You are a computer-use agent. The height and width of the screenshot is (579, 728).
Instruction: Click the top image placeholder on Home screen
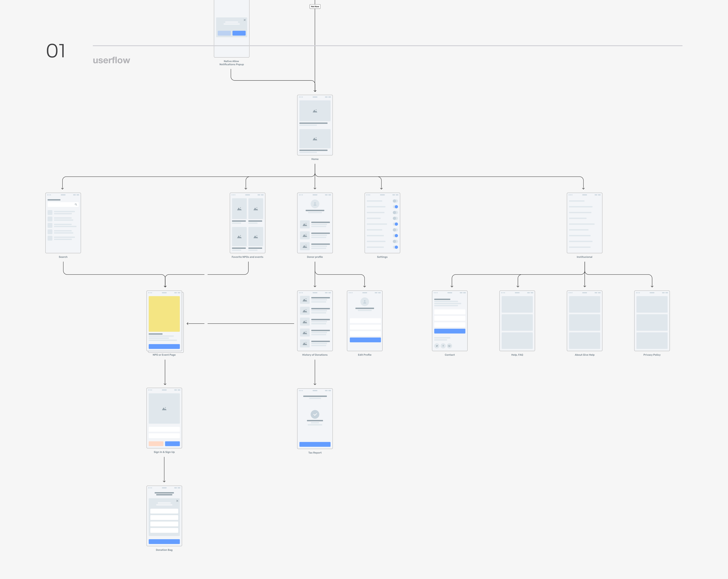(x=315, y=111)
